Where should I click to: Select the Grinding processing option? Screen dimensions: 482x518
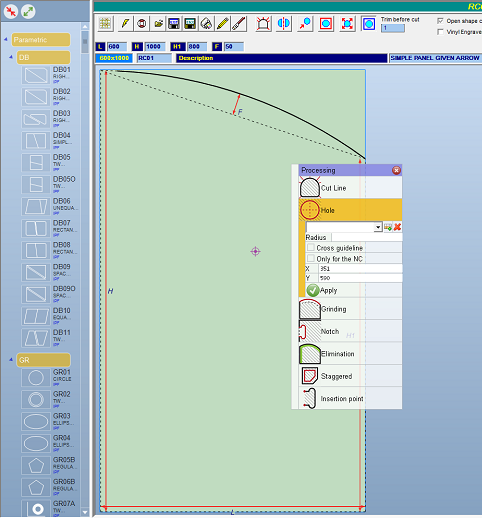tap(350, 309)
